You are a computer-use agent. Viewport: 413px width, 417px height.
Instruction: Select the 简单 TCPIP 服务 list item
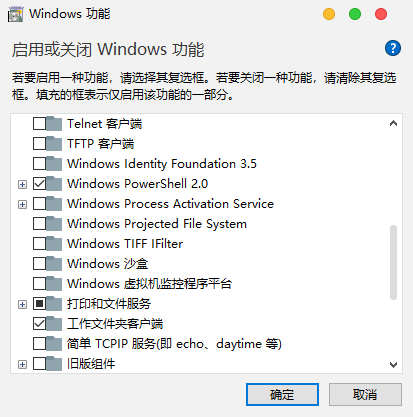tap(174, 344)
